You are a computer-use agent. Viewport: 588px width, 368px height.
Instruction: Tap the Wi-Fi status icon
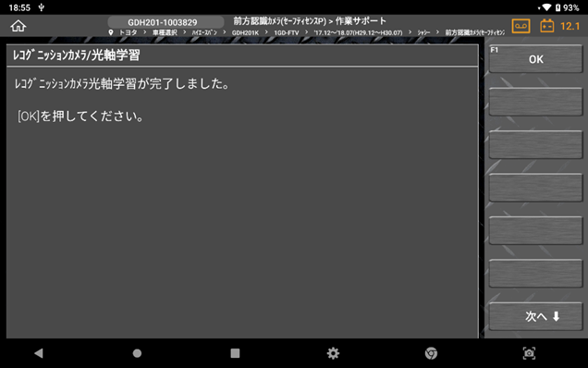click(546, 7)
